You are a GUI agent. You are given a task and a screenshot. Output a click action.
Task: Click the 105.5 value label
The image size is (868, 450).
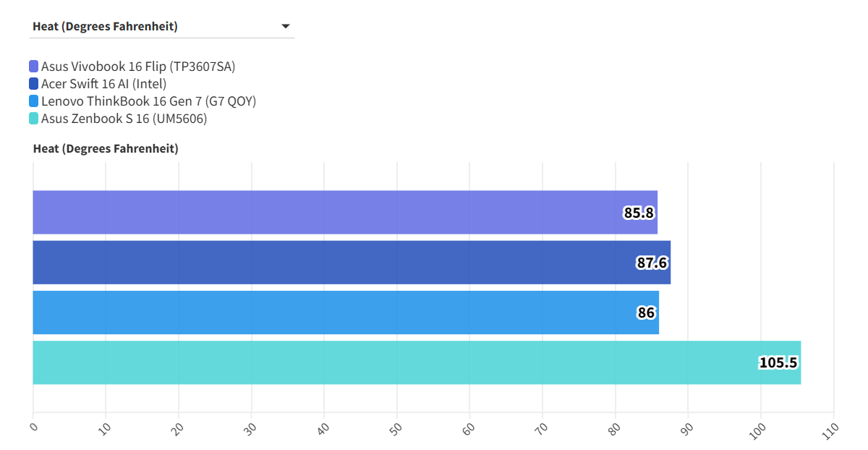coord(778,363)
